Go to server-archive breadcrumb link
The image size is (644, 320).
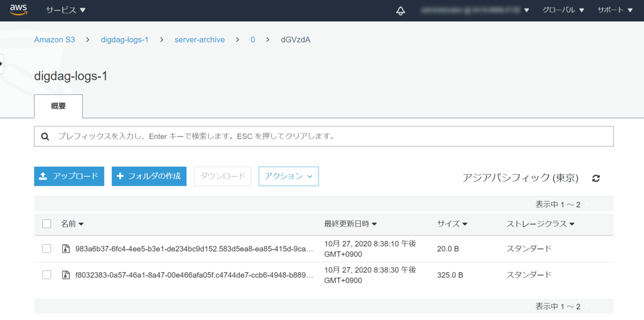click(200, 40)
